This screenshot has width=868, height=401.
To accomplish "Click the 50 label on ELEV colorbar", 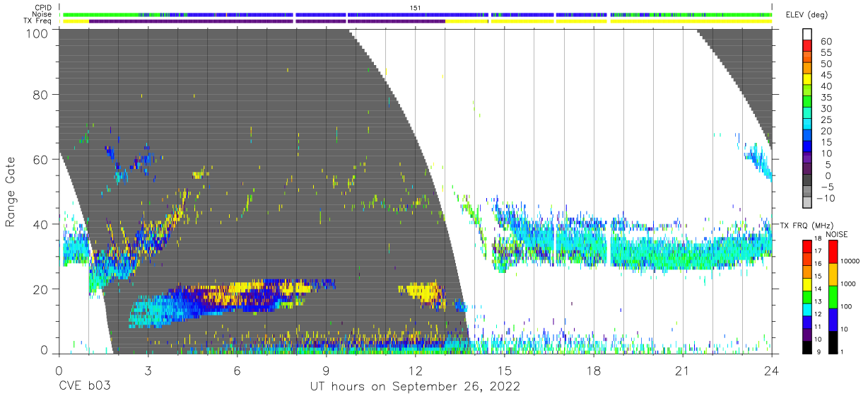I will pyautogui.click(x=826, y=64).
